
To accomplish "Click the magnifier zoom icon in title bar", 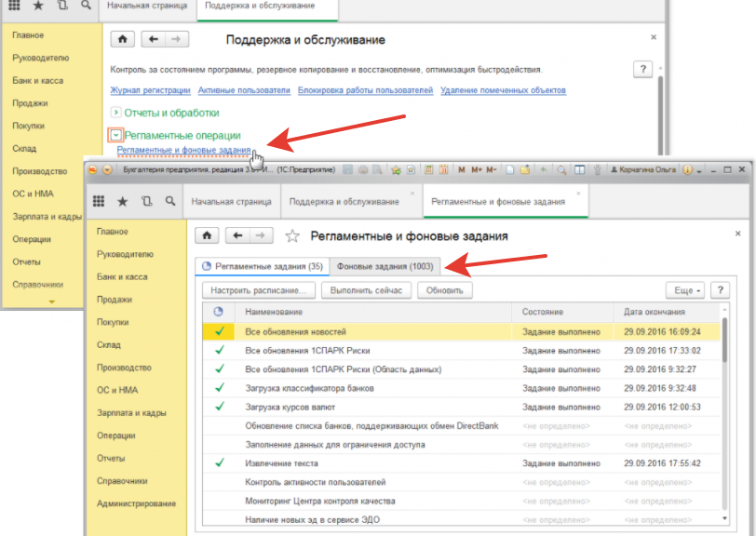I will click(x=561, y=169).
